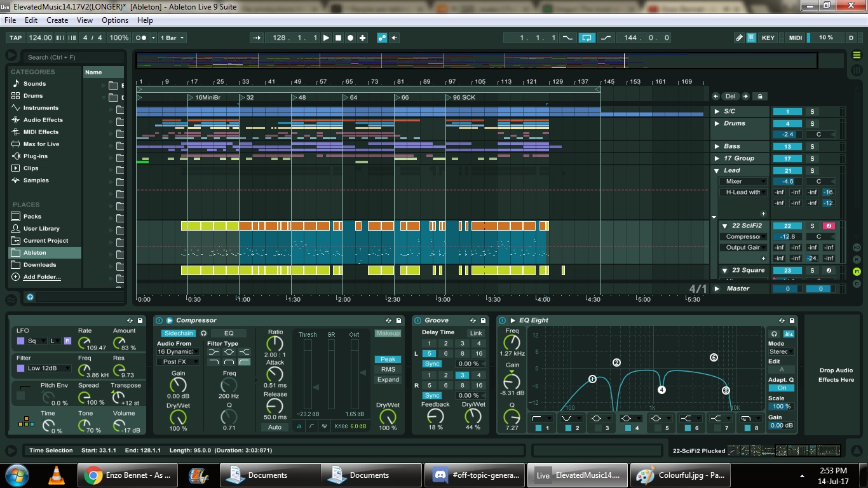
Task: Click the Compressor Makeup button
Action: pos(388,333)
